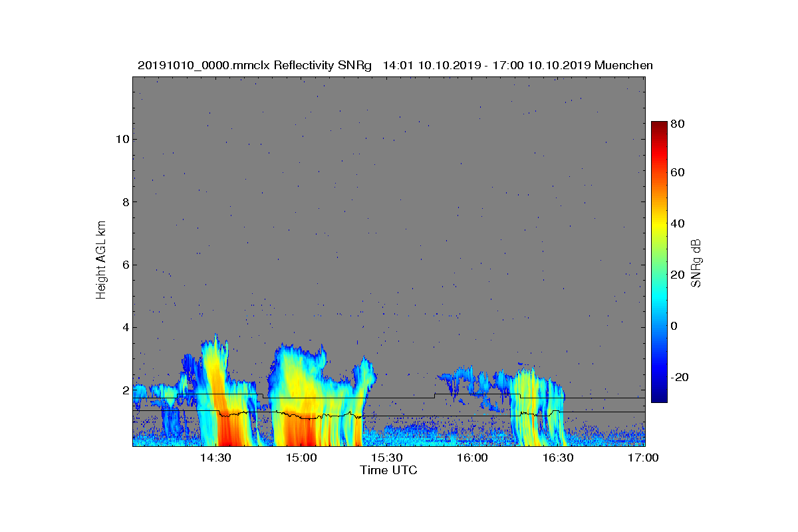Click the plot title text
Image resolution: width=798 pixels, height=532 pixels.
[x=395, y=65]
